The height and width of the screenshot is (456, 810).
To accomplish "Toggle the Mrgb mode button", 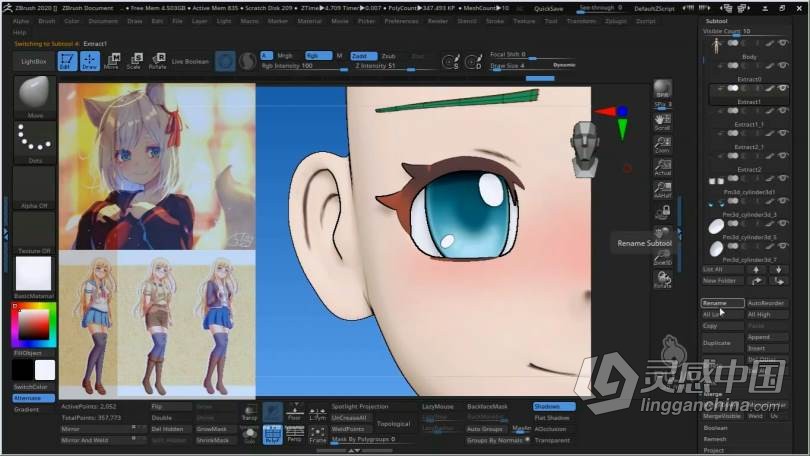I will (285, 55).
